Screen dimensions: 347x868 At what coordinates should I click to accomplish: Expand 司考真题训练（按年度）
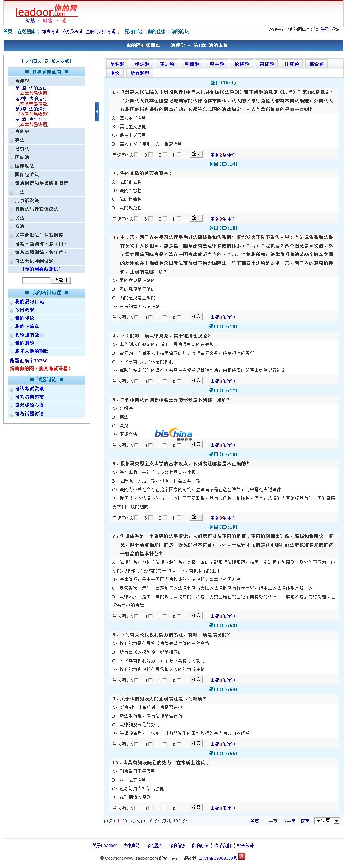[40, 252]
